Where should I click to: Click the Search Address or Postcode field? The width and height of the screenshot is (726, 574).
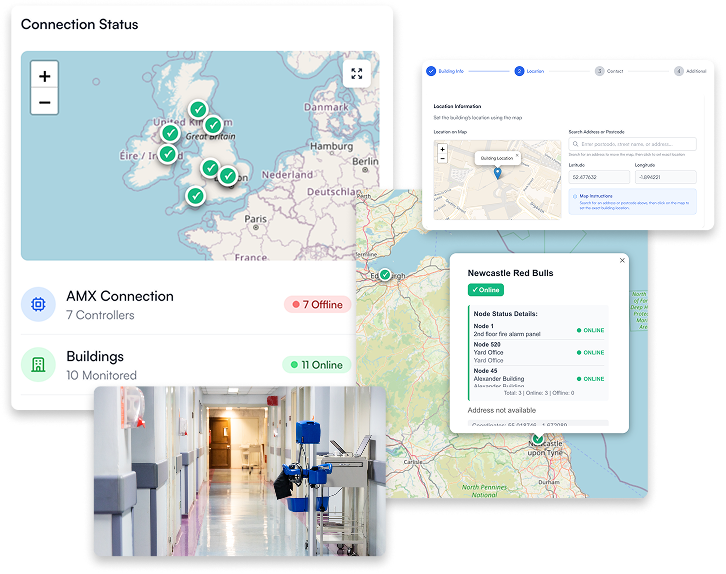pos(632,144)
